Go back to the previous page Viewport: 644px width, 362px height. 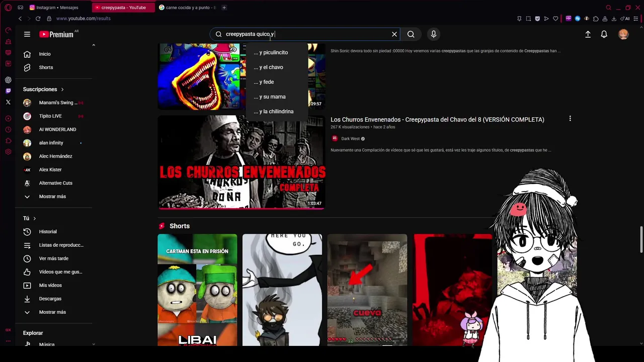[x=20, y=19]
